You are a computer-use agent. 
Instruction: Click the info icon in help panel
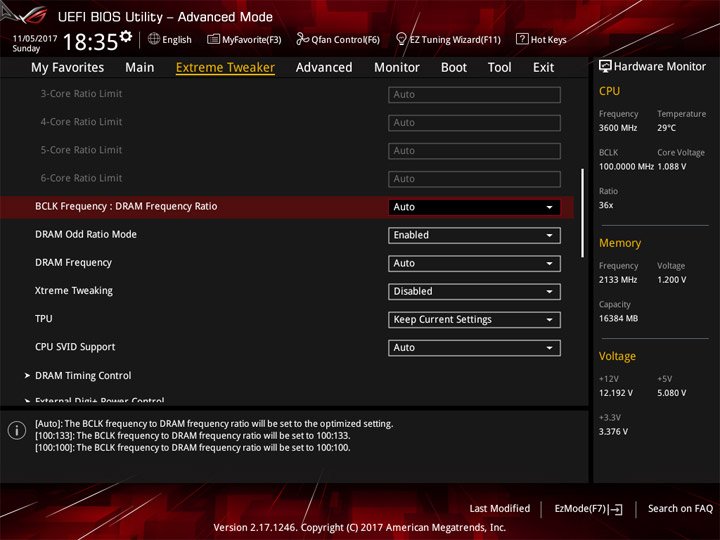[17, 431]
